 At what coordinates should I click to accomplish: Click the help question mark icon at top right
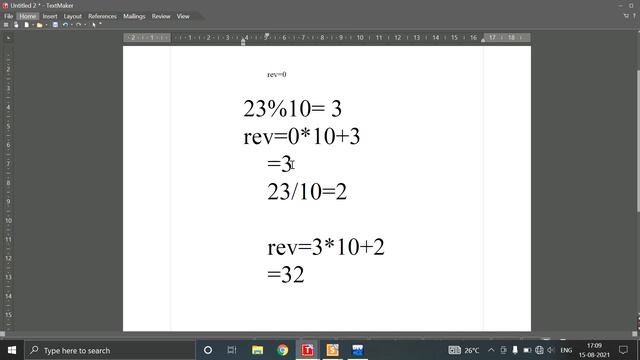coord(635,16)
